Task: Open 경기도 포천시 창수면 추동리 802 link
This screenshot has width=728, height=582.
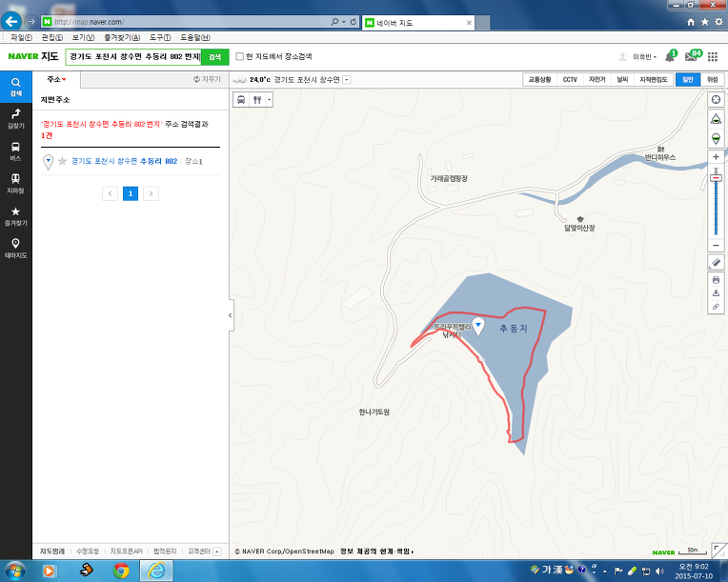Action: tap(125, 161)
